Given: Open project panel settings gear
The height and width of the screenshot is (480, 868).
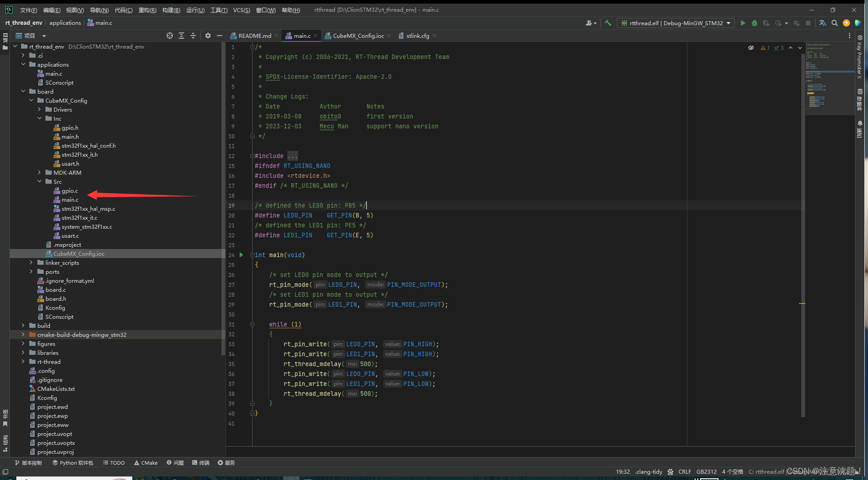Looking at the screenshot, I should click(x=208, y=36).
